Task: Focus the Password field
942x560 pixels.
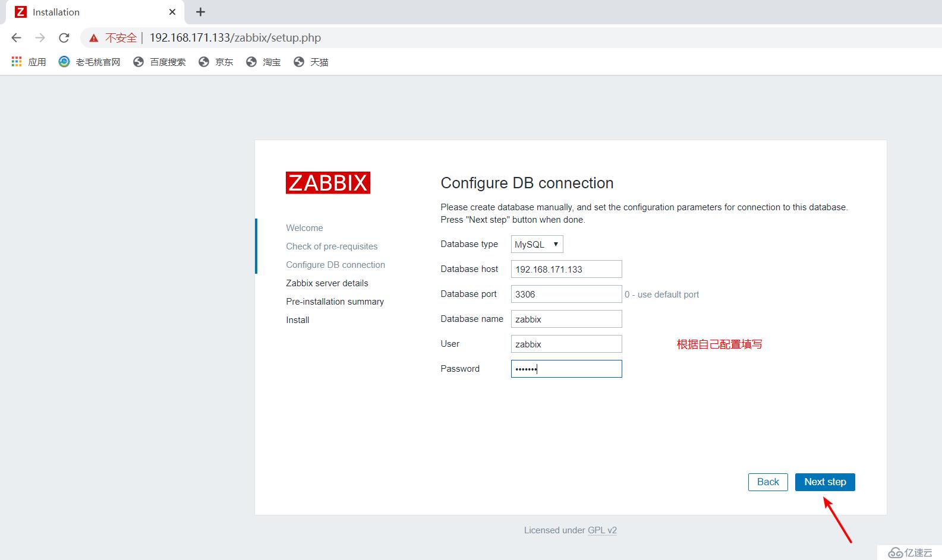Action: 566,369
